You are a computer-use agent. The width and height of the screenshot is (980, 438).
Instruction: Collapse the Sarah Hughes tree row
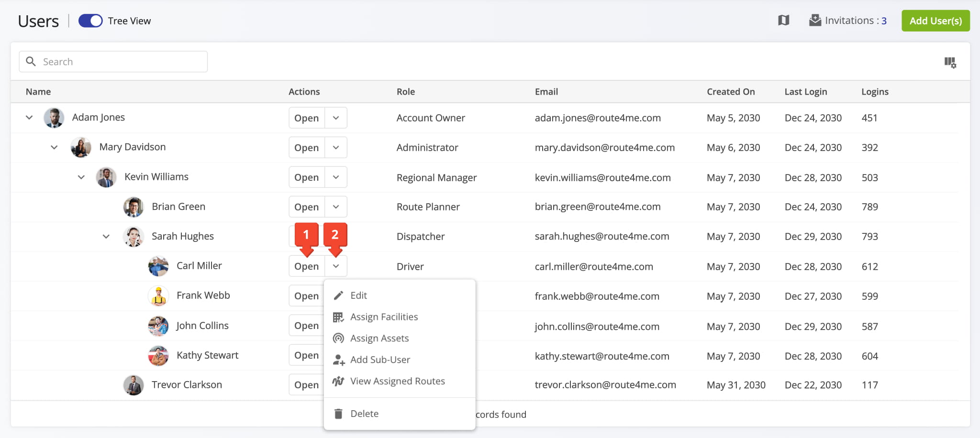[106, 236]
